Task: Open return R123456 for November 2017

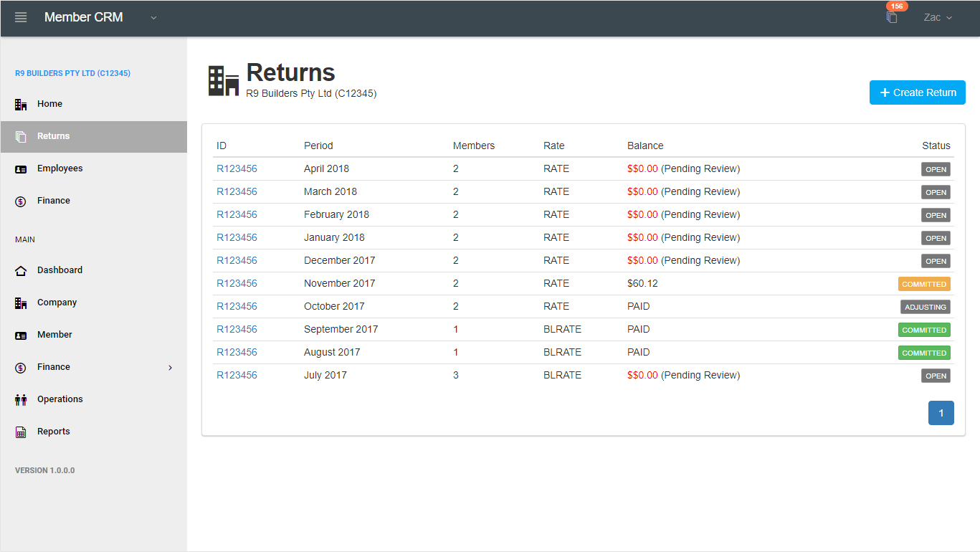Action: coord(237,283)
